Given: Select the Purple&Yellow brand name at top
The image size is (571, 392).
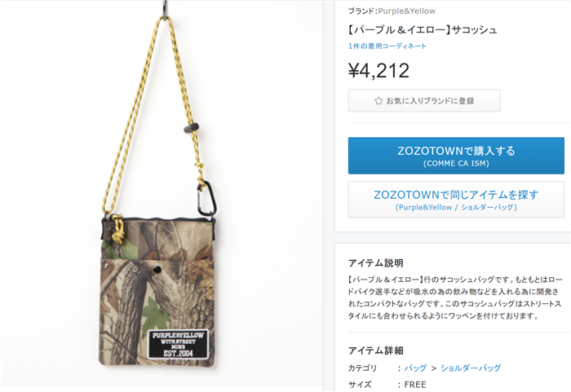Looking at the screenshot, I should (406, 11).
